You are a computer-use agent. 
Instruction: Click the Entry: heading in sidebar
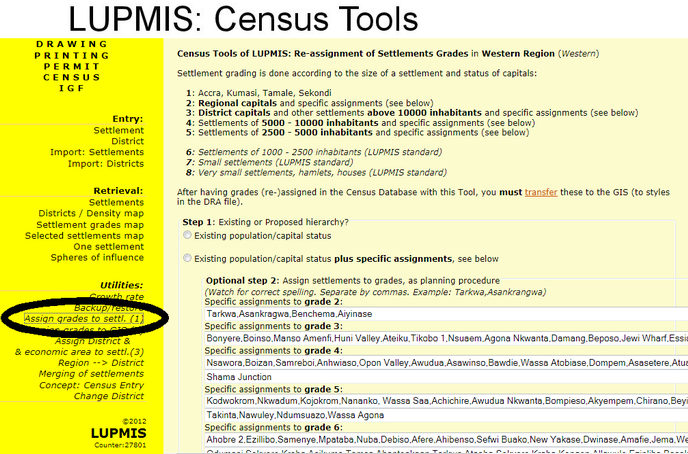click(x=128, y=119)
